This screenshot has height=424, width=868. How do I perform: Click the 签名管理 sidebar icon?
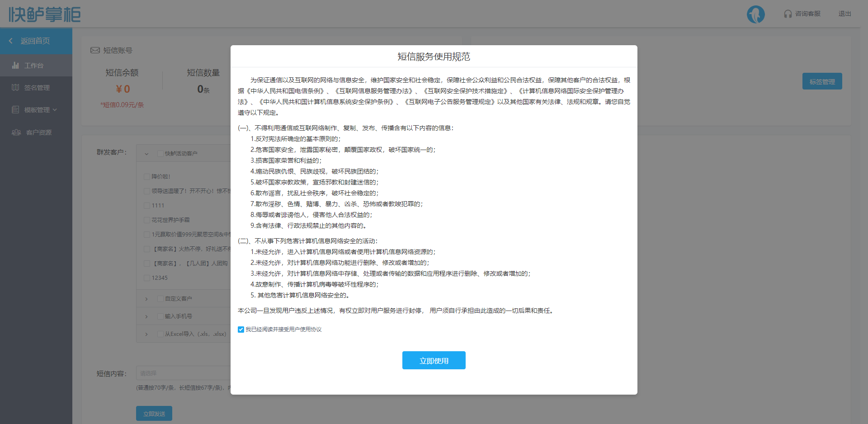[15, 88]
